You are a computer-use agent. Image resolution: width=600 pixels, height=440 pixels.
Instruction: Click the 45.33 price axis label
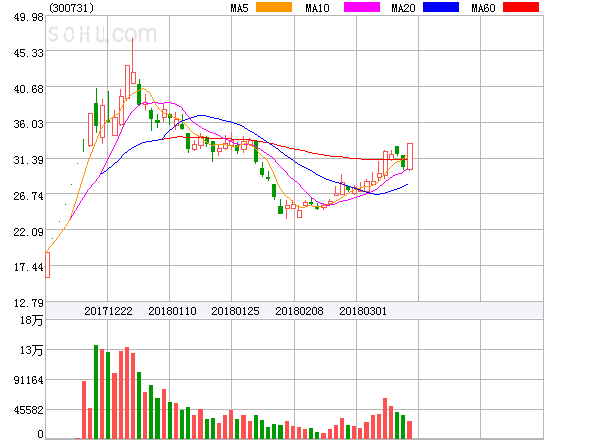29,53
